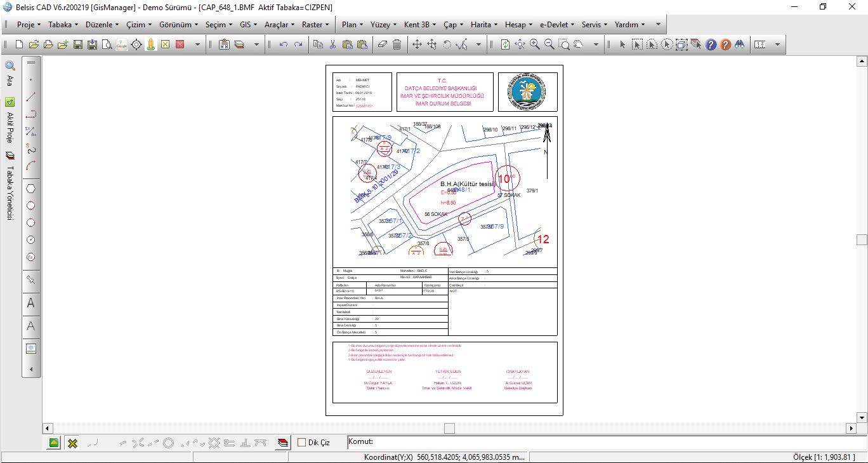This screenshot has width=868, height=463.
Task: Open the Aktif Proje side tab
Action: click(x=10, y=120)
